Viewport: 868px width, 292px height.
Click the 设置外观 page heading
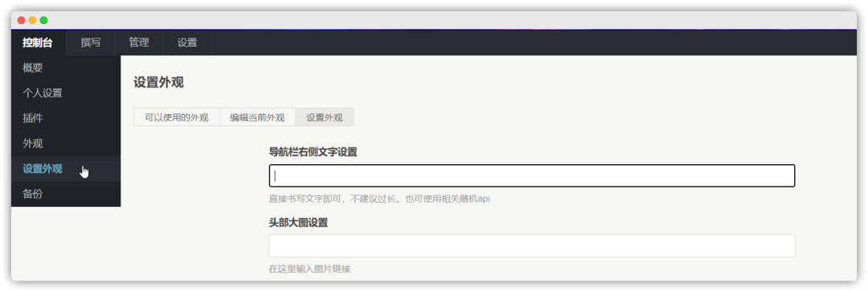159,83
